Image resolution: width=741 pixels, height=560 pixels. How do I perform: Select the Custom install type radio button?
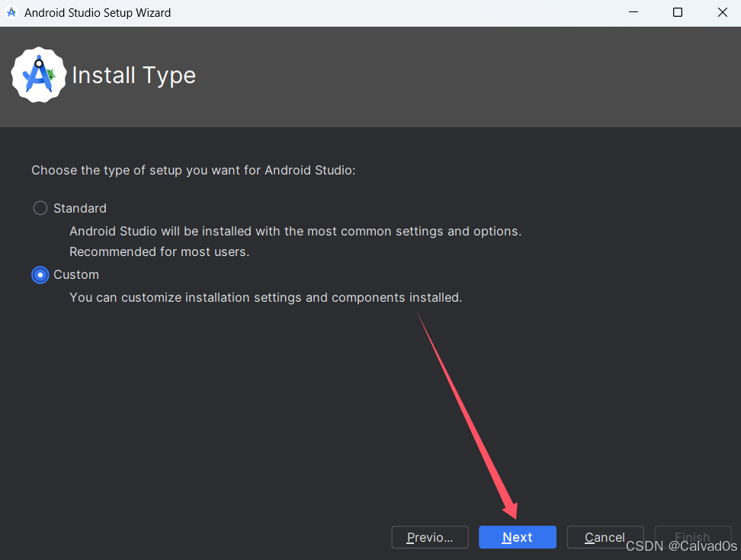point(40,275)
